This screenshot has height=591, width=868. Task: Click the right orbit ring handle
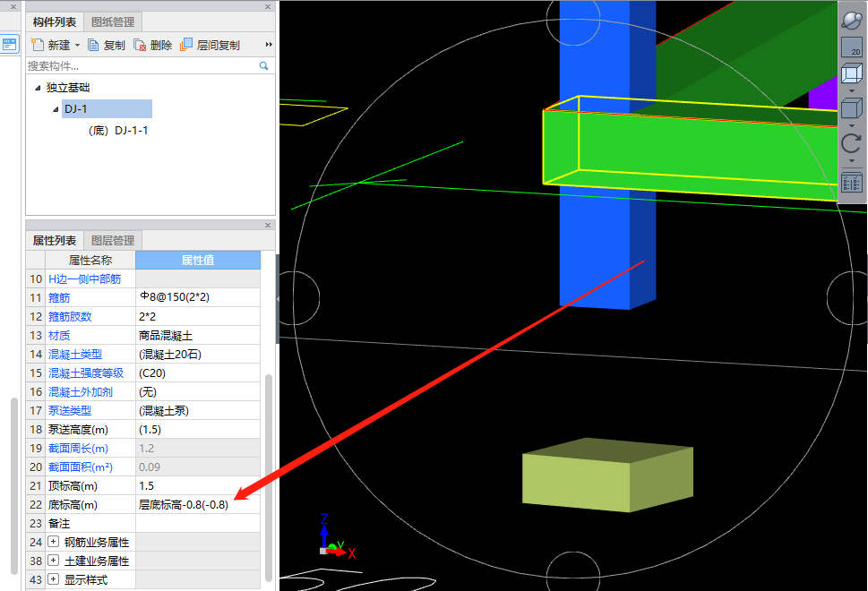click(x=847, y=298)
